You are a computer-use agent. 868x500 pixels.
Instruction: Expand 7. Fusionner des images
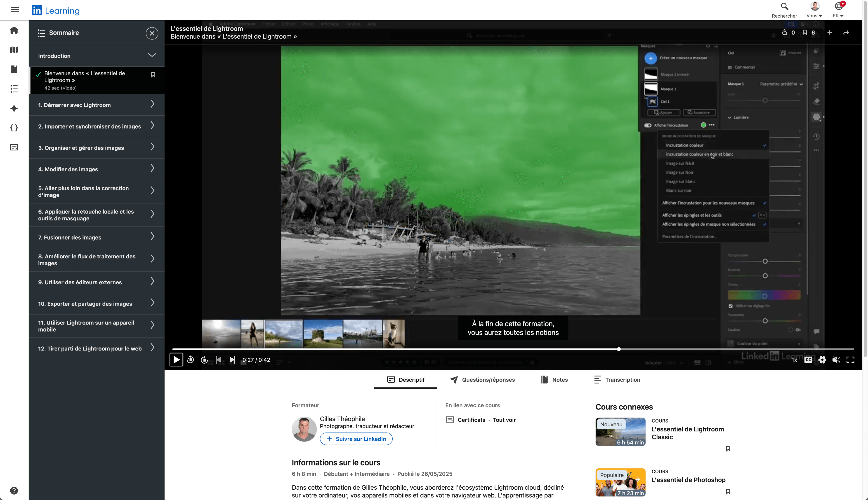coord(97,237)
